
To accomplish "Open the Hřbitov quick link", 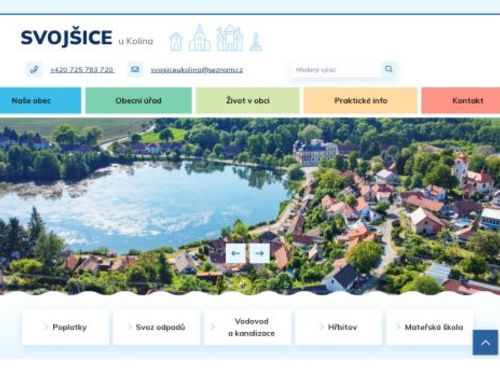I will click(x=338, y=327).
